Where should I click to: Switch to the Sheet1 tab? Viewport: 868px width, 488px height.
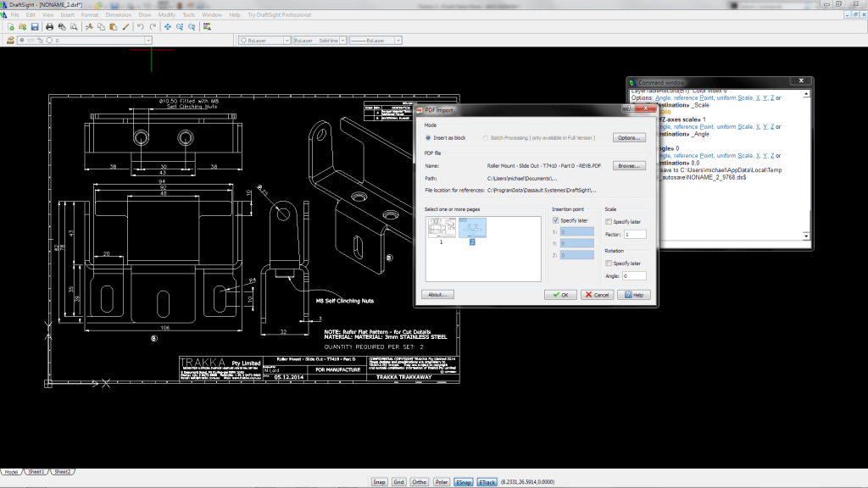tap(36, 471)
